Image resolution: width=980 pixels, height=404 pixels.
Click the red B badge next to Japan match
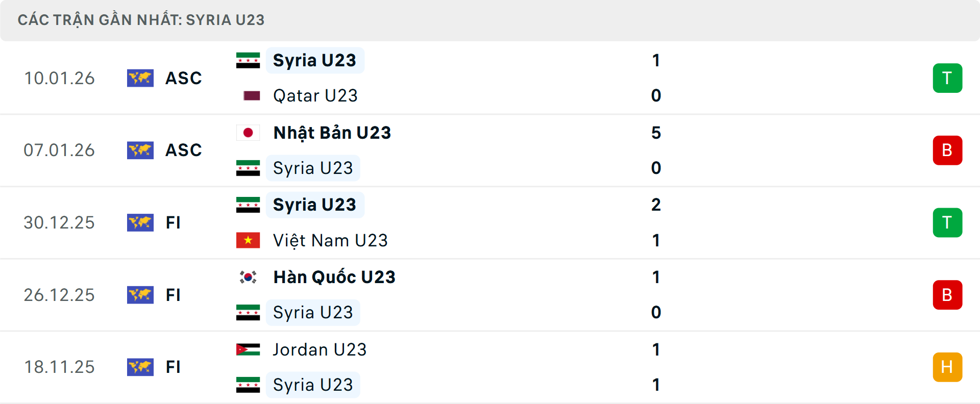click(948, 150)
